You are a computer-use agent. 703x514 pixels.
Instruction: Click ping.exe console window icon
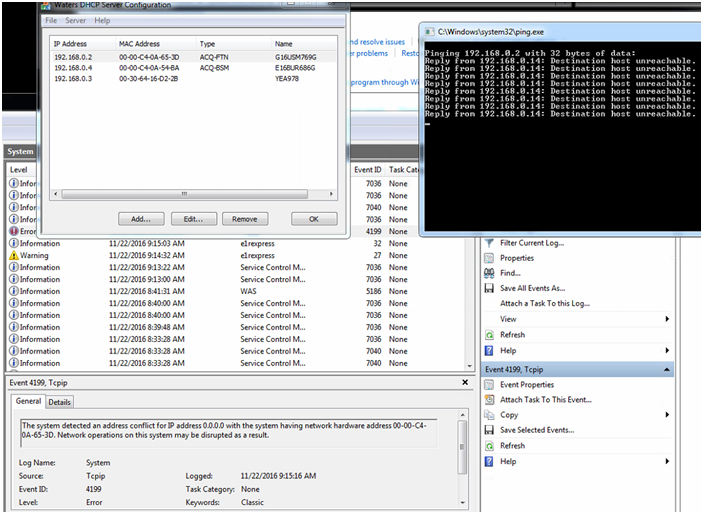tap(430, 32)
